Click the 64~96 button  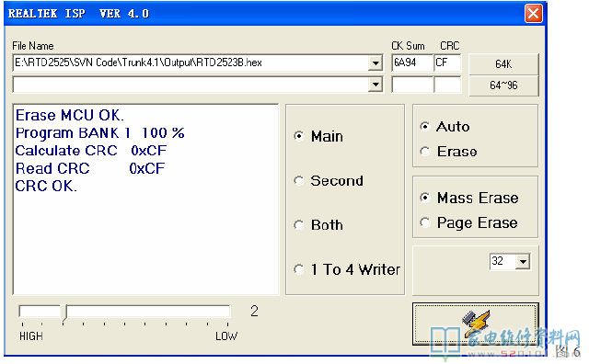point(503,85)
